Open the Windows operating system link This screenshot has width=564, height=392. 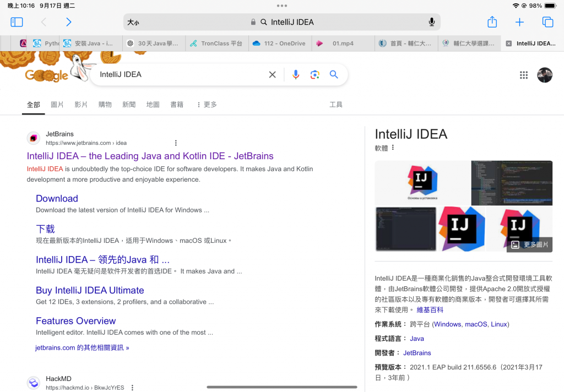tap(447, 324)
